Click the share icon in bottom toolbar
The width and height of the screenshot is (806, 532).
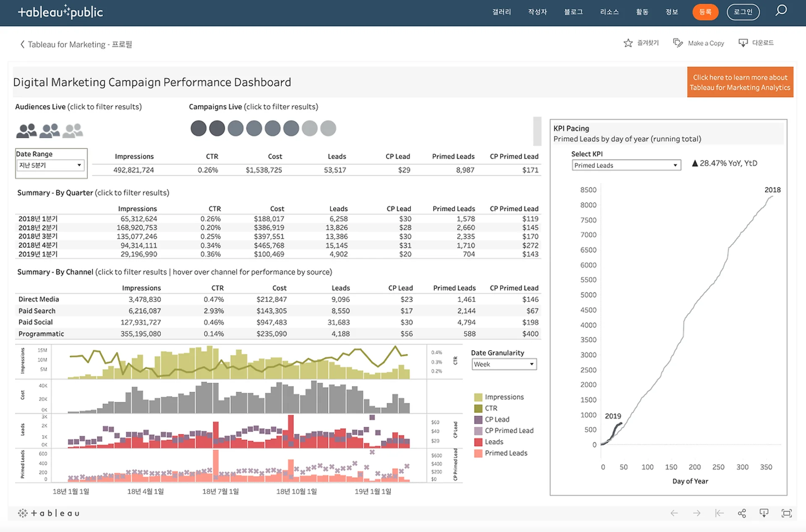tap(742, 513)
